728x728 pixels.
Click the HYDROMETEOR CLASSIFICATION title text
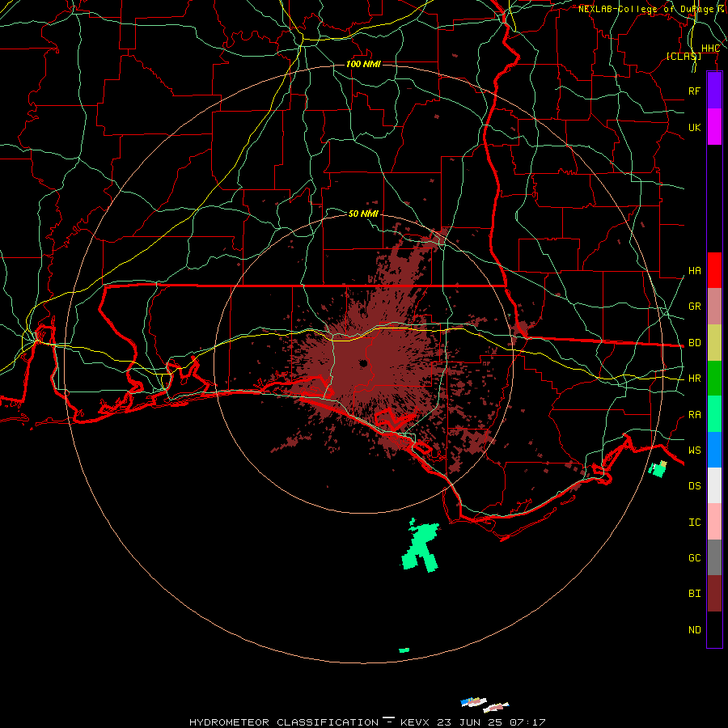point(284,722)
